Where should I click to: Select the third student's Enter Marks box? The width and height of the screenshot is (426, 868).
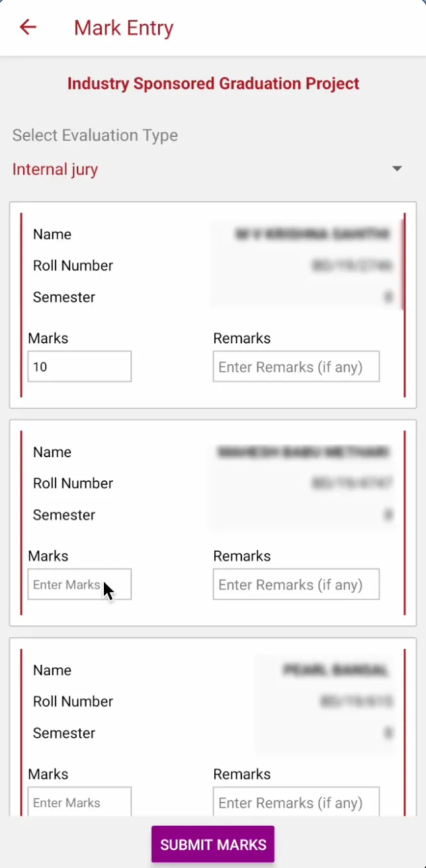click(x=79, y=802)
